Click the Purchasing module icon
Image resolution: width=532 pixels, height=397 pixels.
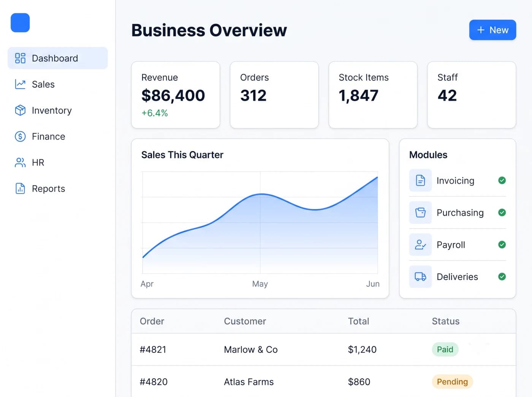[x=420, y=213]
